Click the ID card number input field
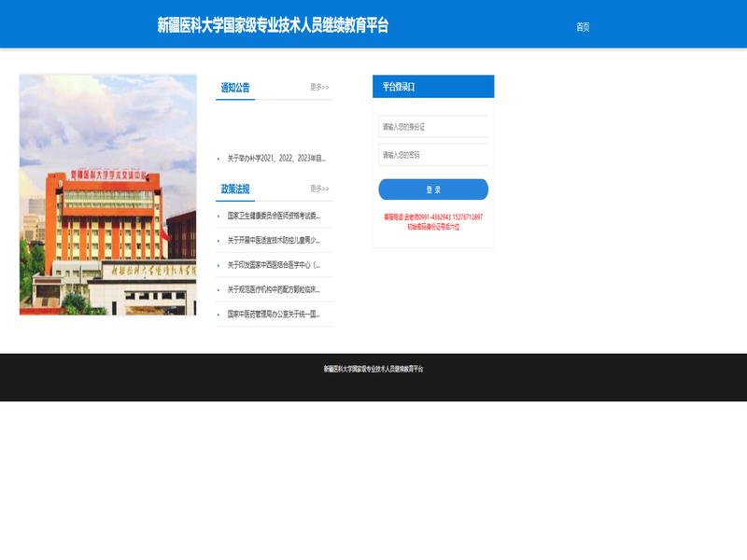The width and height of the screenshot is (747, 560). tap(433, 127)
